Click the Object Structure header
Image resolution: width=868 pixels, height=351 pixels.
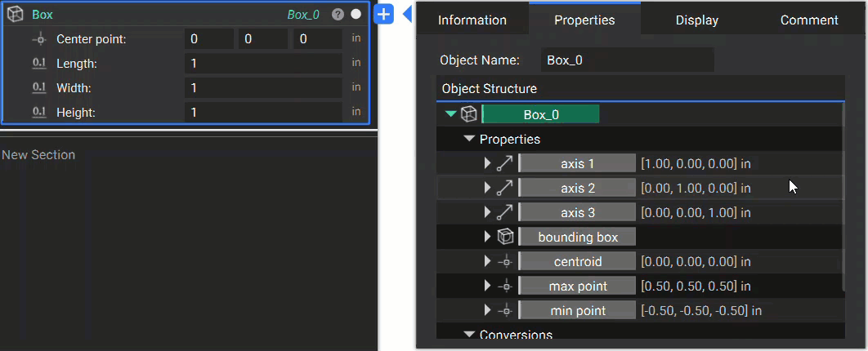point(641,88)
